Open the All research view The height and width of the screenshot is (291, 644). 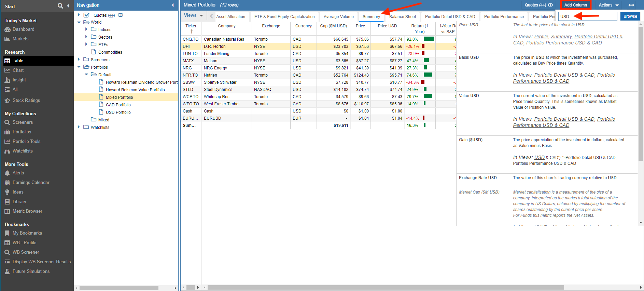point(15,90)
